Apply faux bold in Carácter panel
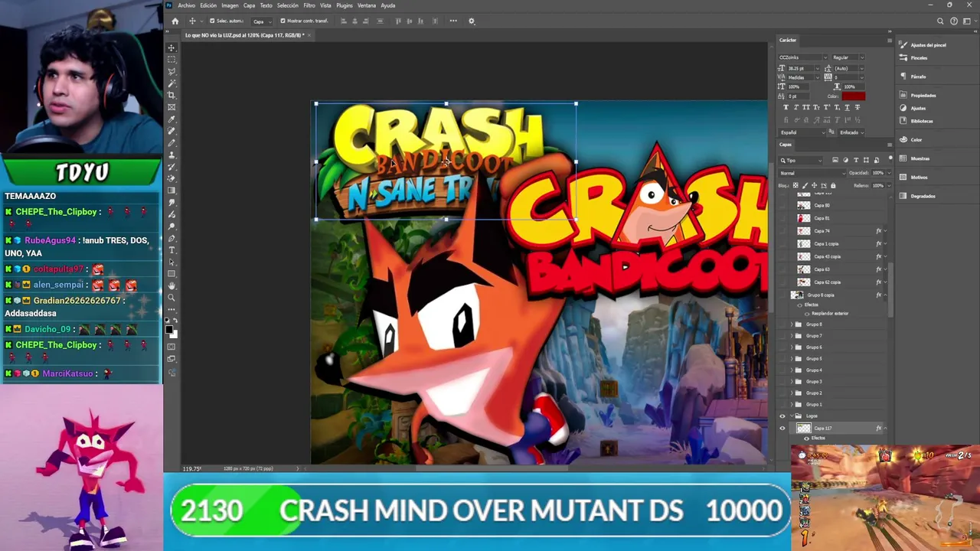The width and height of the screenshot is (980, 551). tap(786, 107)
